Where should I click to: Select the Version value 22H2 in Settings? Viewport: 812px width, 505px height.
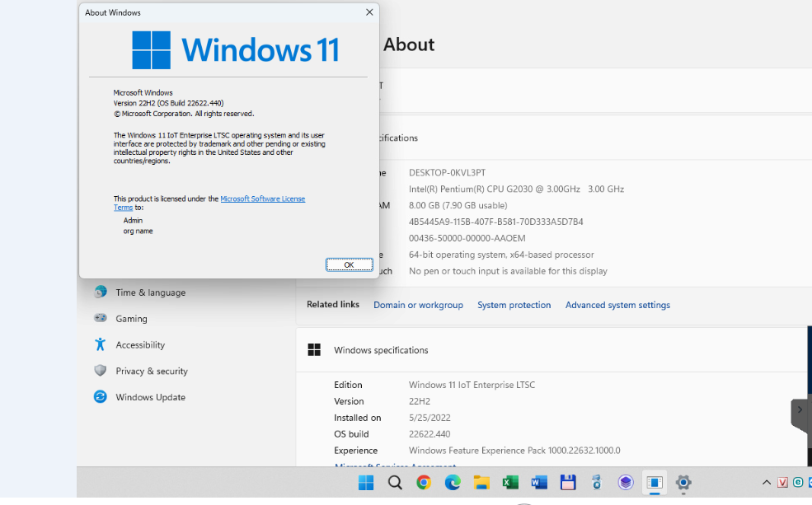(420, 401)
